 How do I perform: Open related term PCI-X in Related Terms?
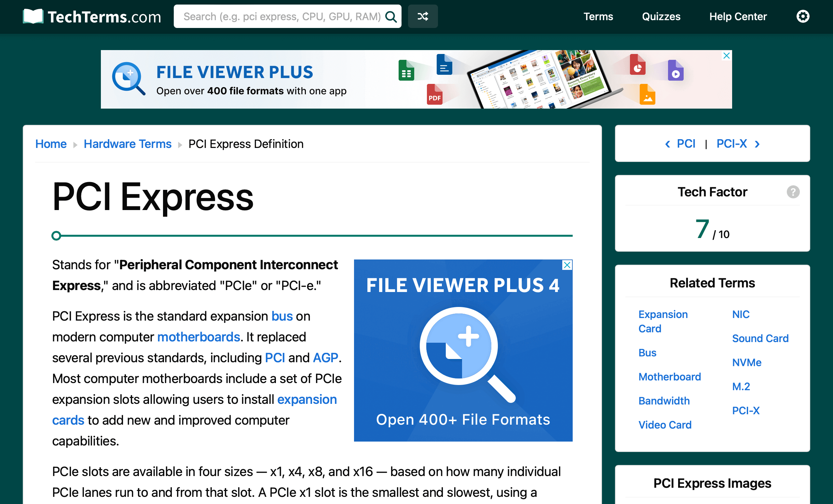click(x=745, y=410)
